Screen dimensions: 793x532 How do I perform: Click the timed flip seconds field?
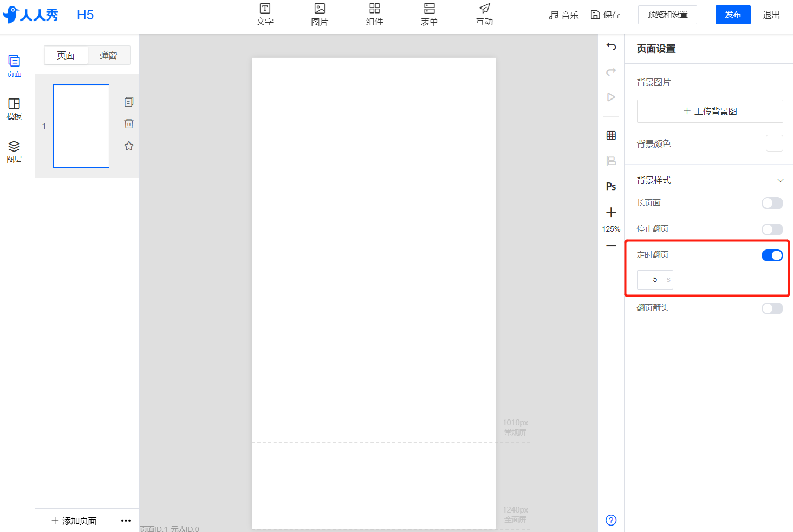(x=655, y=280)
